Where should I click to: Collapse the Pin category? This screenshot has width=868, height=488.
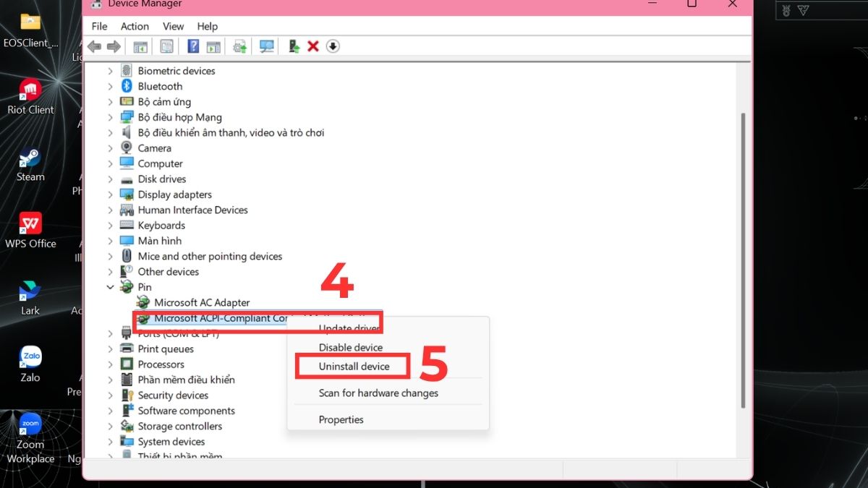click(x=110, y=286)
